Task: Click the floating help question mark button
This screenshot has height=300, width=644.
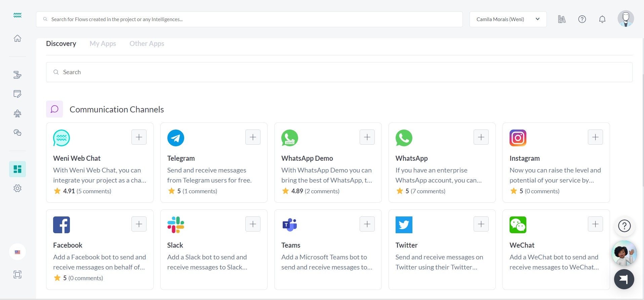Action: click(x=625, y=226)
